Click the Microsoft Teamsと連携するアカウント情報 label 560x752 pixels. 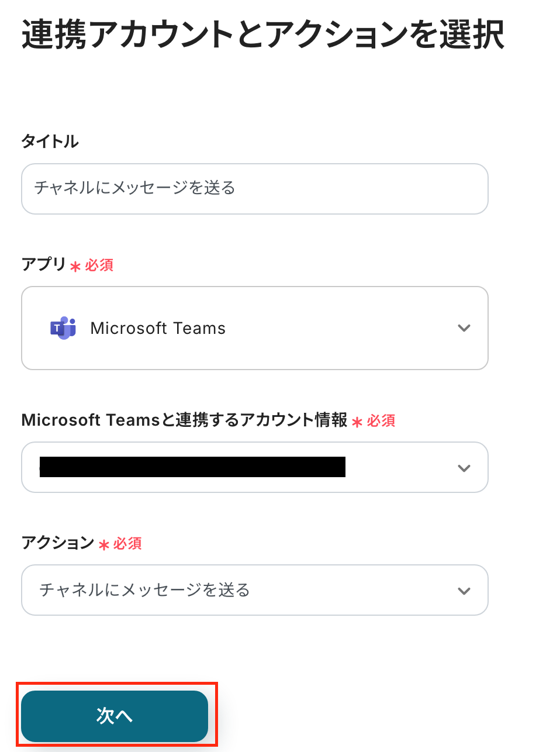coord(185,420)
